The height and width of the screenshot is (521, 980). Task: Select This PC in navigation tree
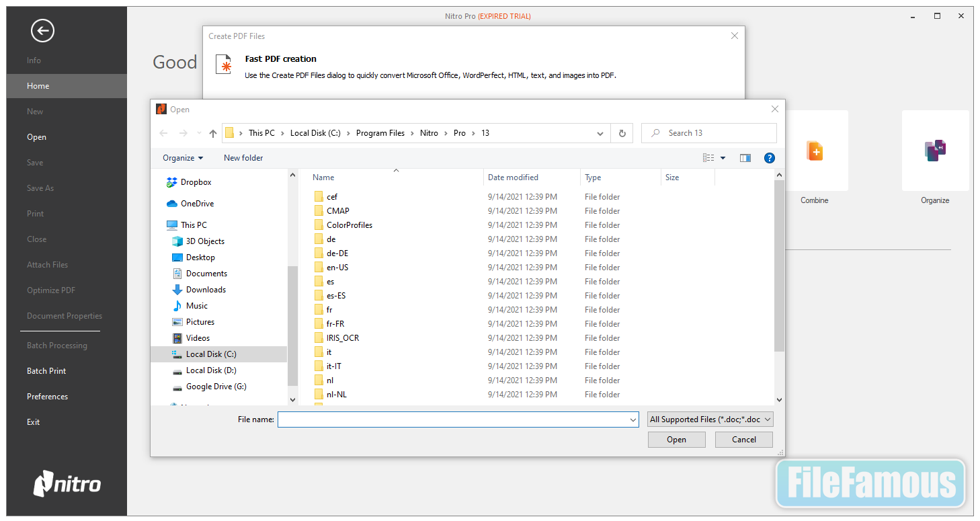click(x=194, y=225)
